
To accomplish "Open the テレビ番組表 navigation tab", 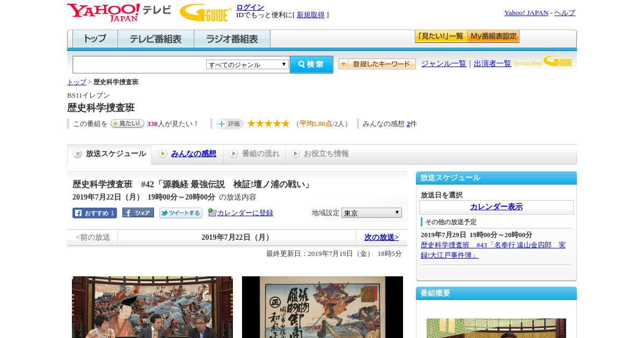I will [x=156, y=39].
